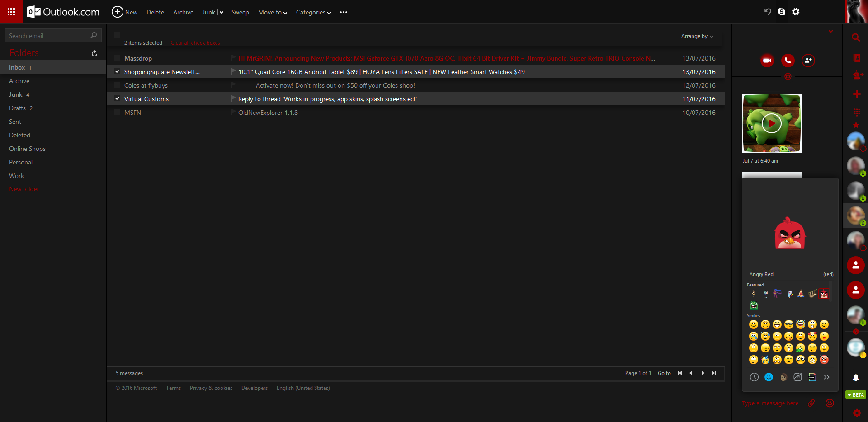Open the Arrange by dropdown

click(697, 36)
